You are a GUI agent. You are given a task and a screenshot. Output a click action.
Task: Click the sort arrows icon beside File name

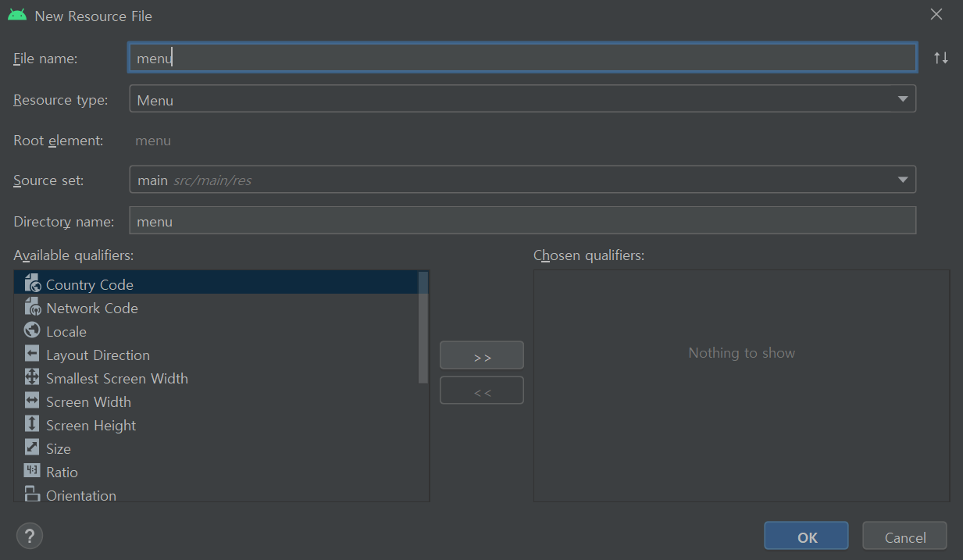(941, 58)
